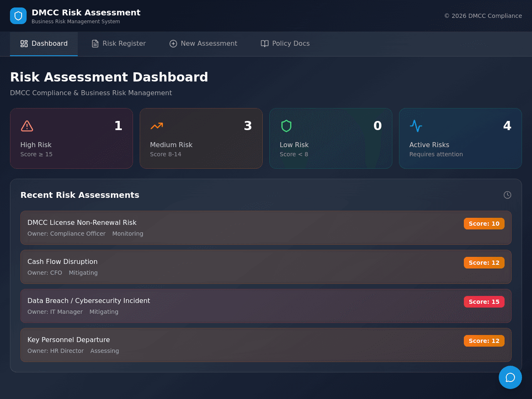The width and height of the screenshot is (532, 399).
Task: Click the Risk Register document icon
Action: point(95,44)
